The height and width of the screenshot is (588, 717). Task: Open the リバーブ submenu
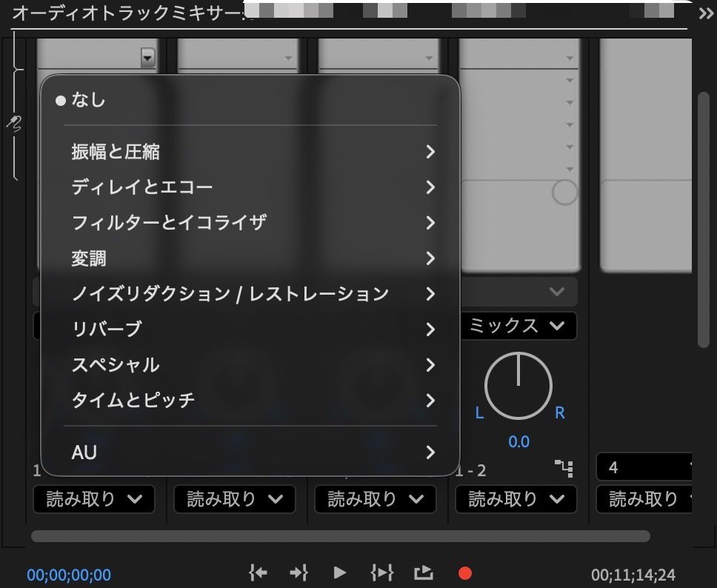250,330
